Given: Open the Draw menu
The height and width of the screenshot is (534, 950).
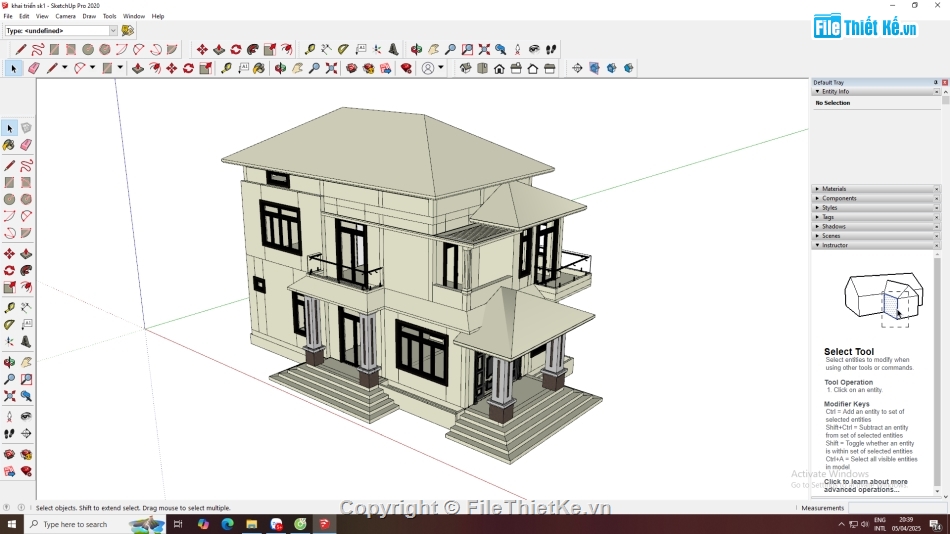Looking at the screenshot, I should pos(89,16).
